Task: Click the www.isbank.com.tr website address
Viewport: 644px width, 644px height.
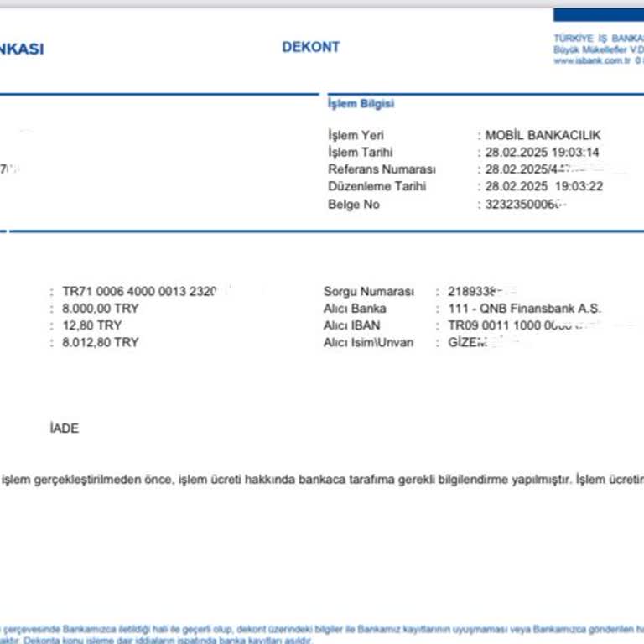Action: click(592, 60)
